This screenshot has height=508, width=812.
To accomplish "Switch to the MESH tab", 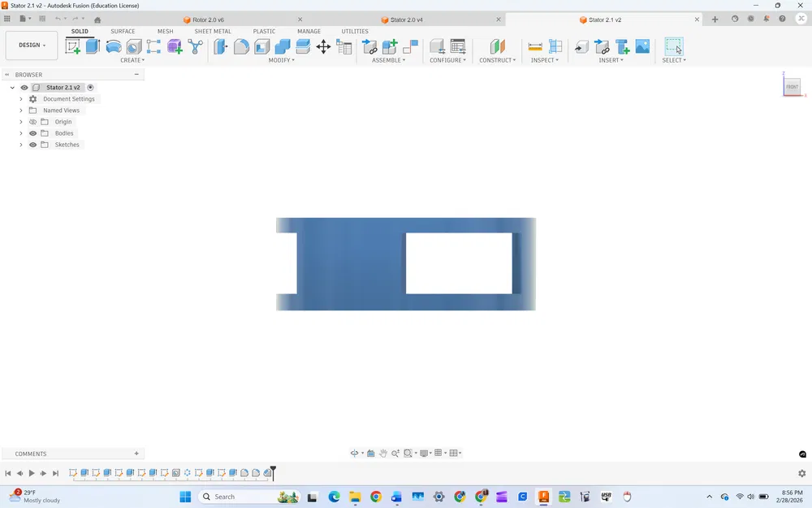I will click(x=165, y=31).
